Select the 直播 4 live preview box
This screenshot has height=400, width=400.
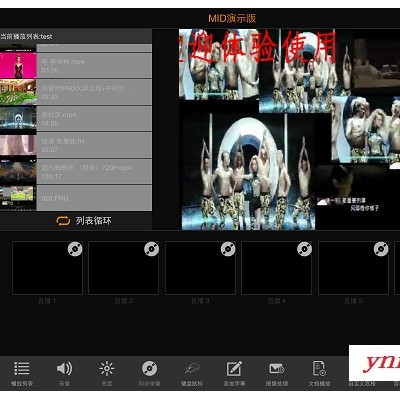tap(277, 268)
